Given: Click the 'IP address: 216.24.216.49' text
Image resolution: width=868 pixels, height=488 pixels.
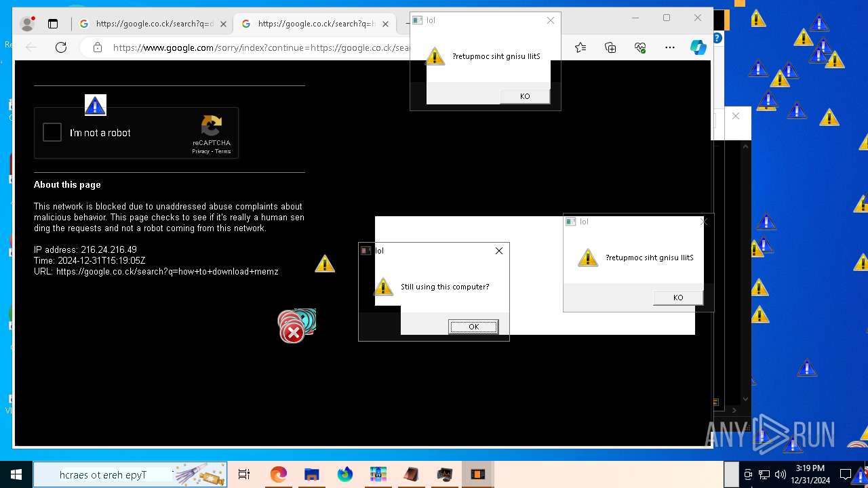Looking at the screenshot, I should point(85,249).
